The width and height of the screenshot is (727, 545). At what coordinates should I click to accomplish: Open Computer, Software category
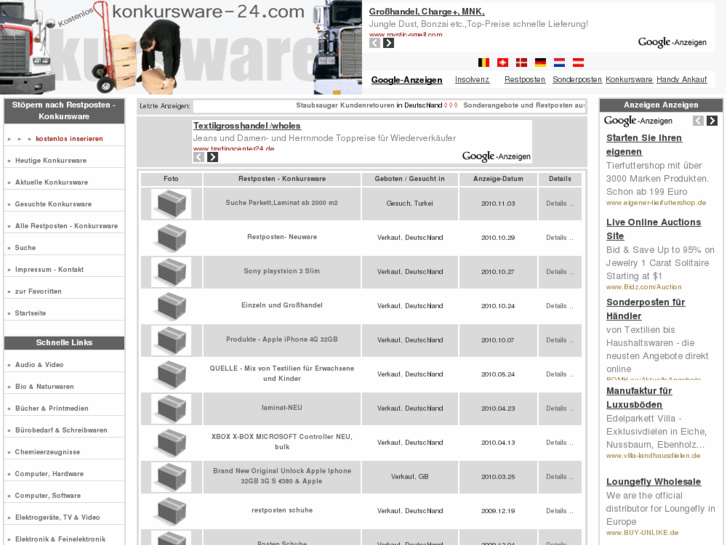47,495
